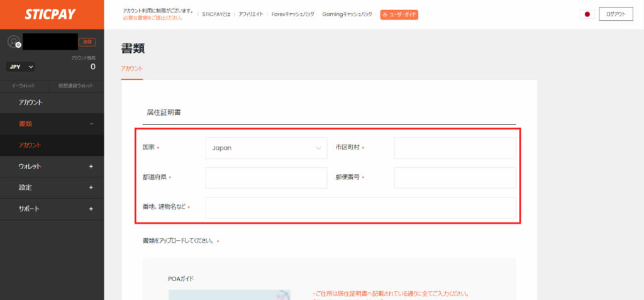Expand the サポート sidebar menu
644x300 pixels.
52,209
